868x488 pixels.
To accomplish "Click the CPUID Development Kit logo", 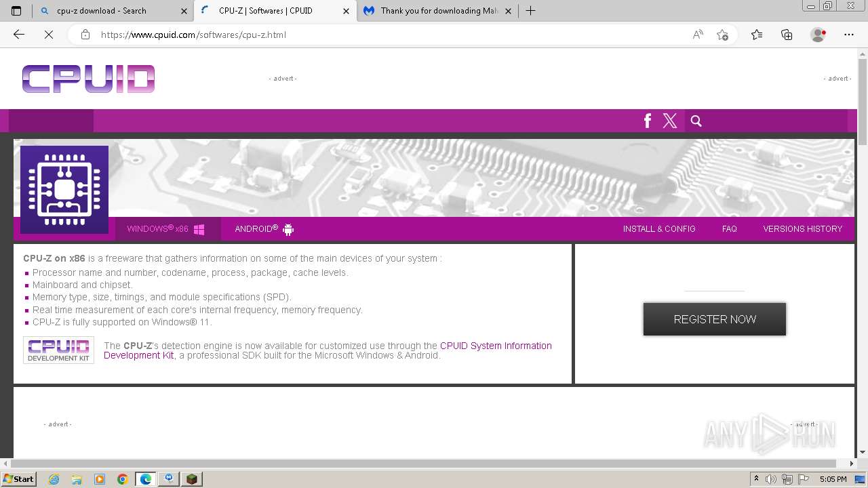I will [x=58, y=350].
